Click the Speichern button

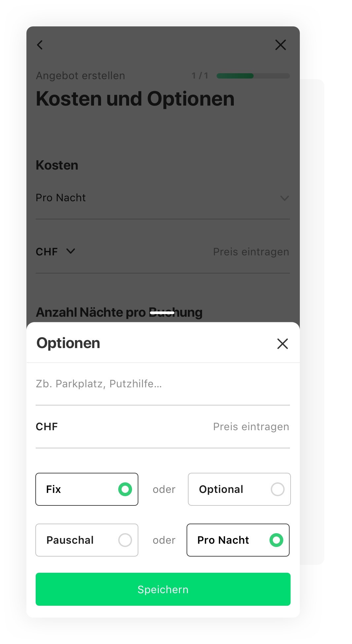pos(163,589)
